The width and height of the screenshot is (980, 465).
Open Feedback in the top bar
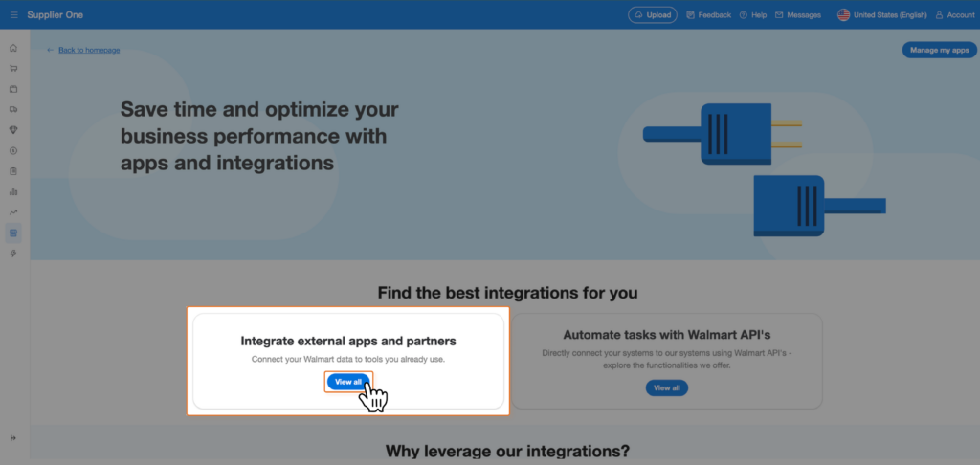(x=709, y=15)
